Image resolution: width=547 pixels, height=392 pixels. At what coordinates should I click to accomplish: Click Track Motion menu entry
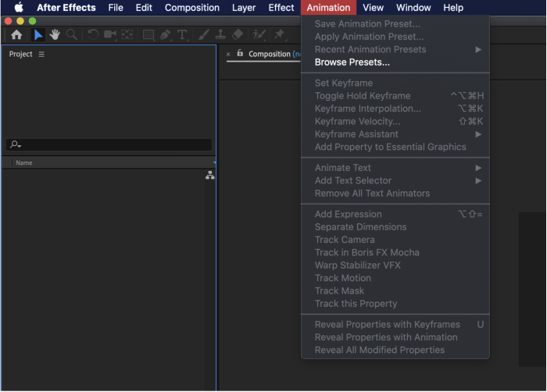[x=395, y=278]
